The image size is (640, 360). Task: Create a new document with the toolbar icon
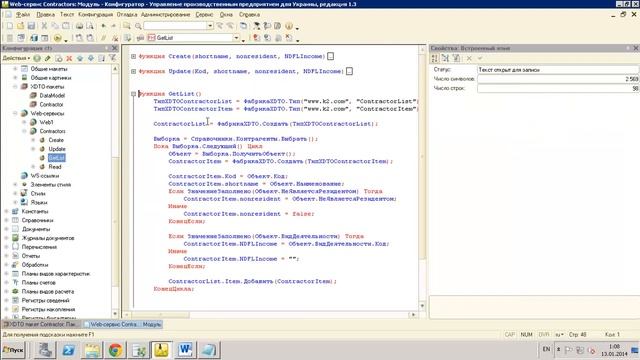9,26
